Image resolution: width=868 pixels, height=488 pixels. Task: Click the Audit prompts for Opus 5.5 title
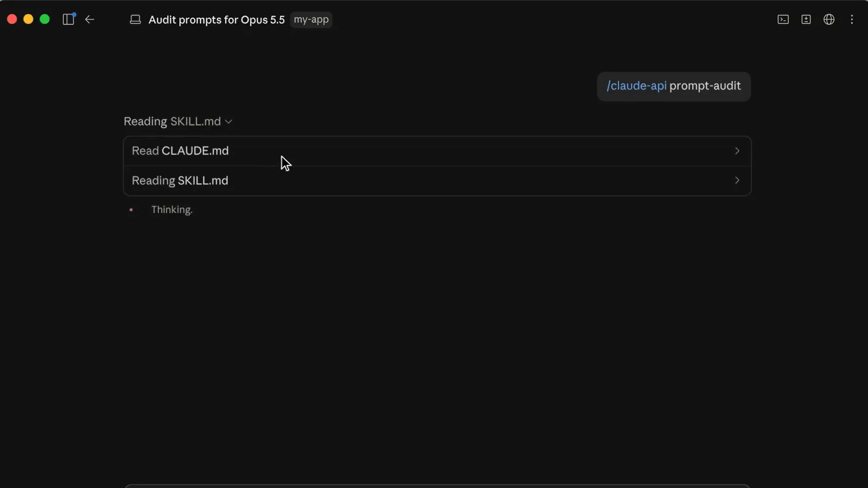coord(216,20)
